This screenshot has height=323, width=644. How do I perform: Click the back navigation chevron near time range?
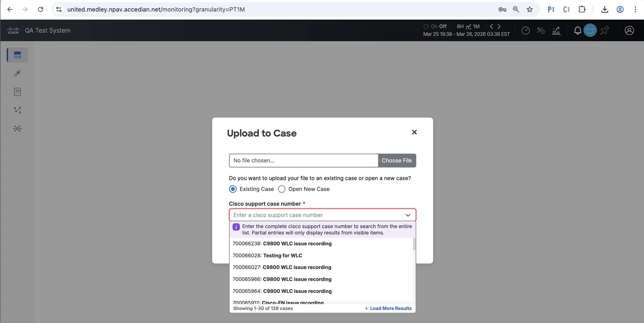pos(492,26)
